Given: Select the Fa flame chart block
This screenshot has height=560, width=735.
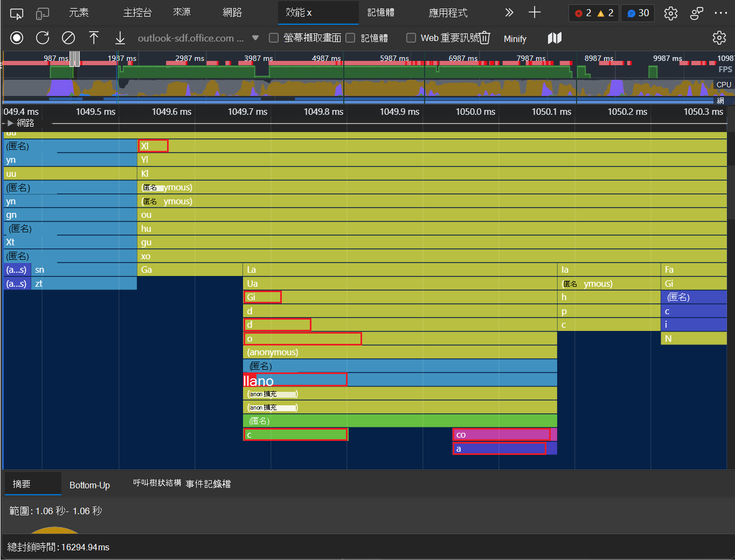Looking at the screenshot, I should (x=694, y=269).
